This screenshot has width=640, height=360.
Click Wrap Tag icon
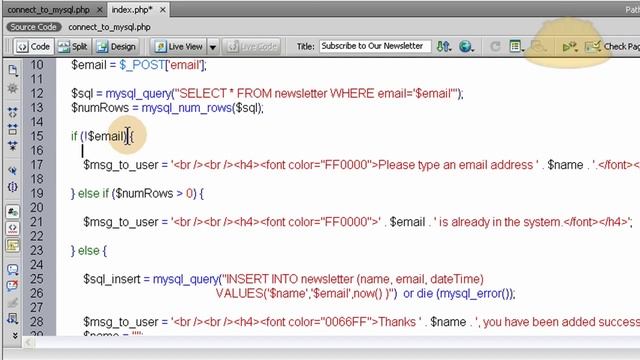click(x=13, y=302)
